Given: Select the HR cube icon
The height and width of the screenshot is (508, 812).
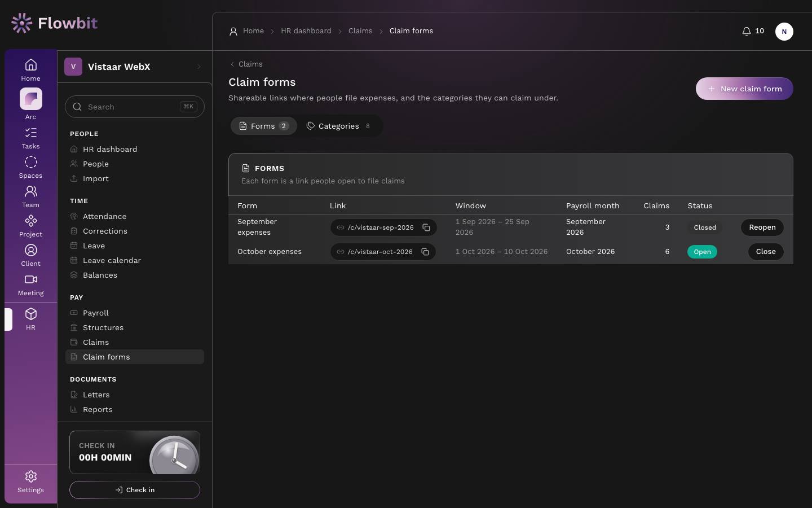Looking at the screenshot, I should [x=30, y=319].
